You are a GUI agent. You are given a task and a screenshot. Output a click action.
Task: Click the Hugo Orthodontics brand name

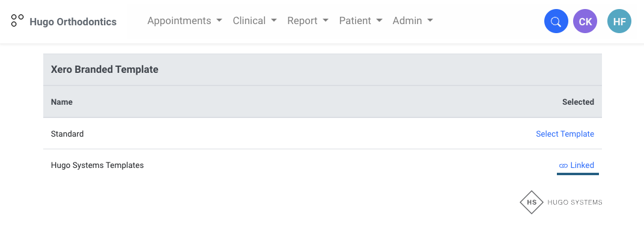pos(73,22)
